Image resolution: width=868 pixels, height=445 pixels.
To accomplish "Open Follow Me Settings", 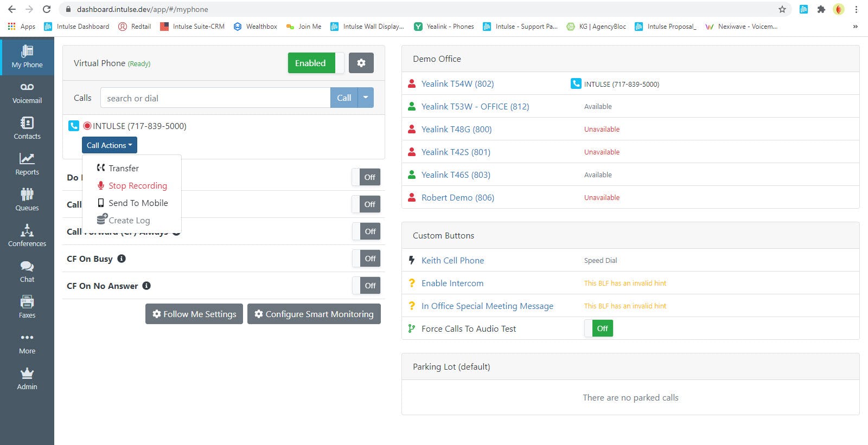I will click(194, 314).
